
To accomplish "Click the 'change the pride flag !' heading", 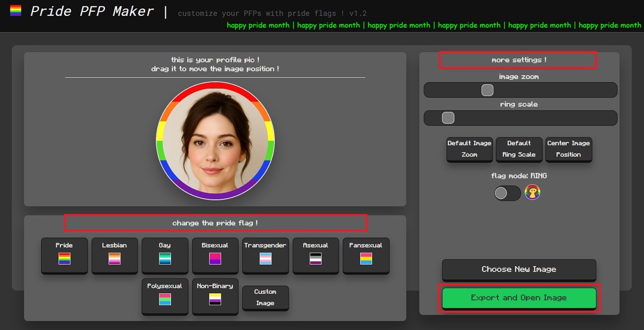I will click(215, 223).
